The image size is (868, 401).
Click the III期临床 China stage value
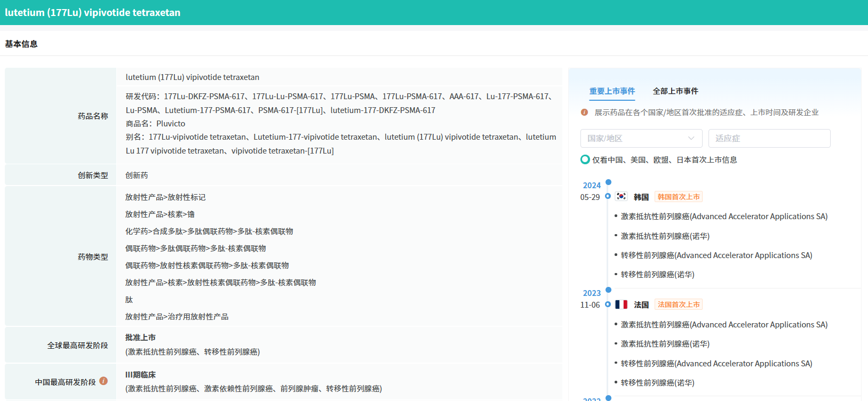click(140, 375)
